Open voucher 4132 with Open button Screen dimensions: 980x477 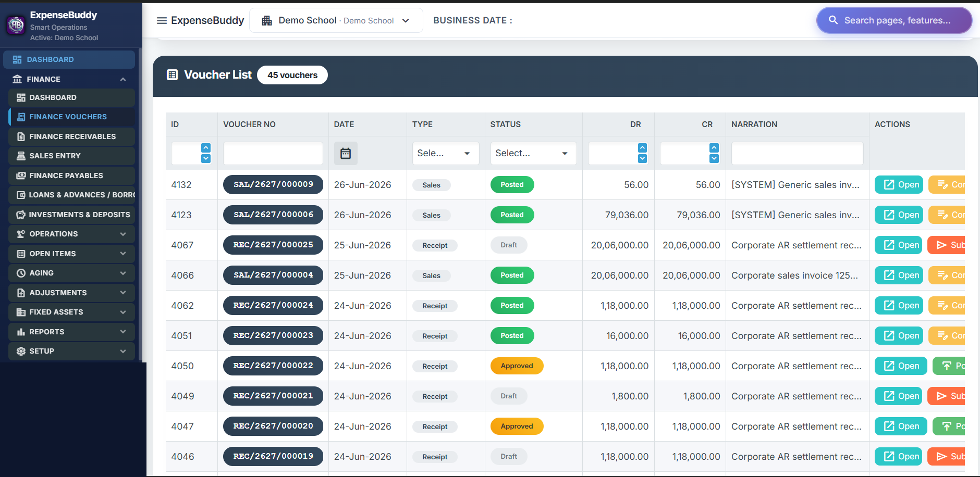(x=899, y=184)
